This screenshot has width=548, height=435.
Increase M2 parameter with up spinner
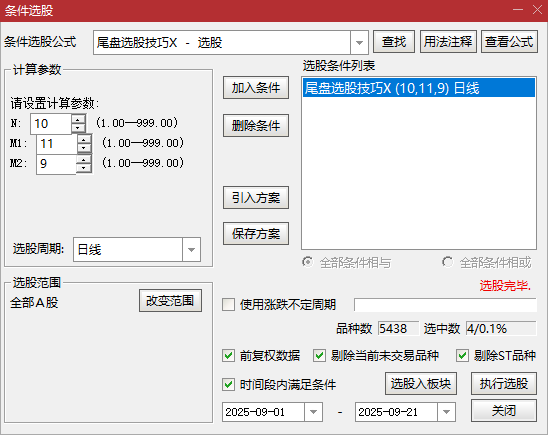pos(84,159)
